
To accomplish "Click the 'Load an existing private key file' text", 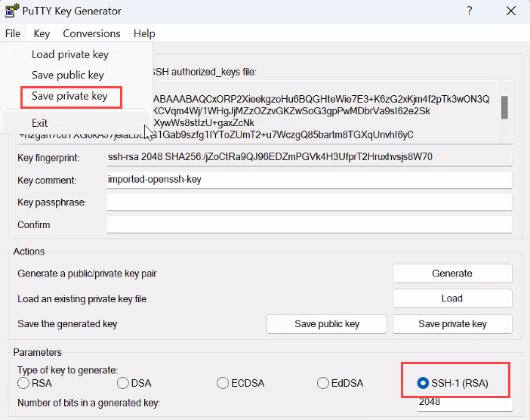I will pos(82,299).
